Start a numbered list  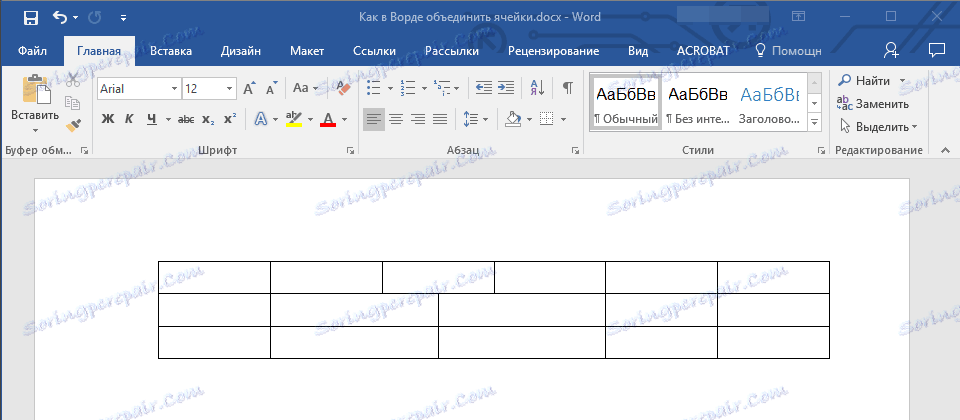click(407, 88)
